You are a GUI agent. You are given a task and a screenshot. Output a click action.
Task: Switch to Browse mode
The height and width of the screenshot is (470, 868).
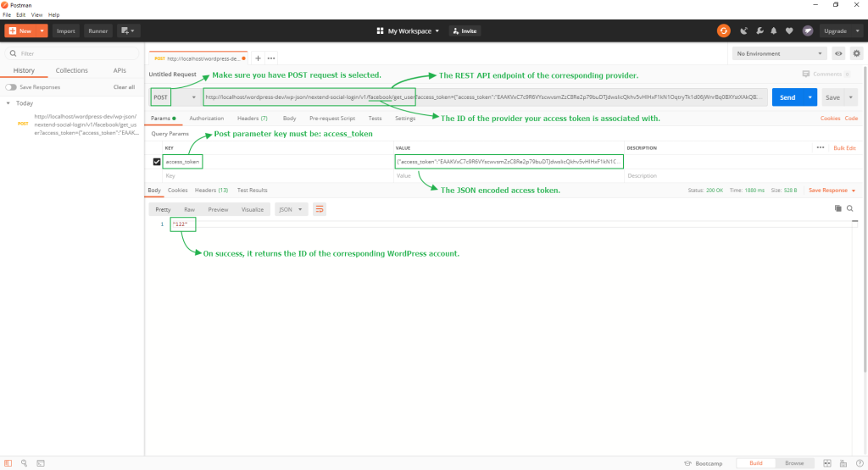click(793, 463)
